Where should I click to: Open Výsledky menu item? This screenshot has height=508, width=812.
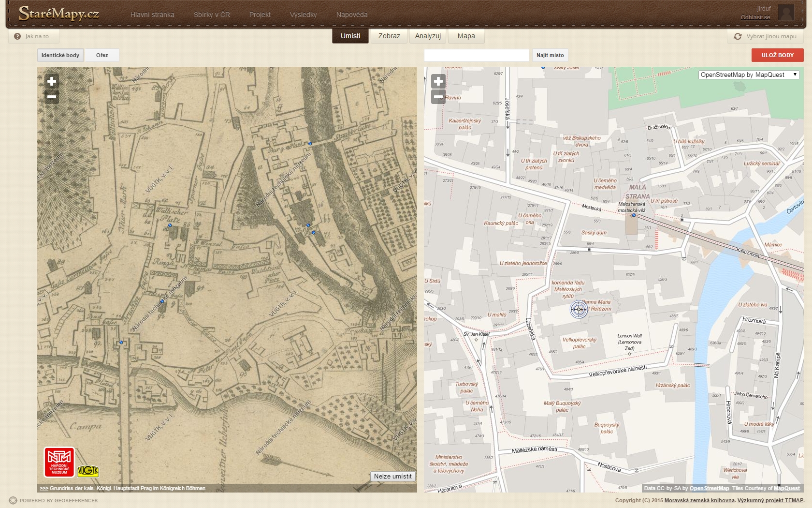(303, 15)
